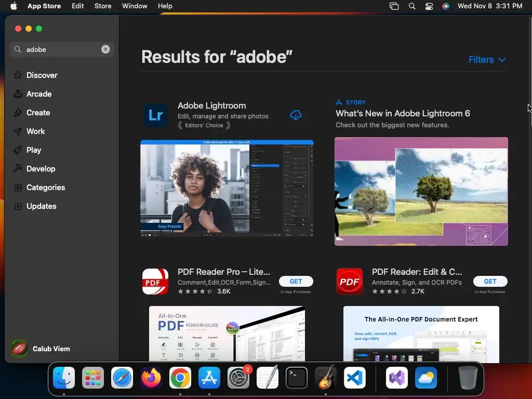532x399 pixels.
Task: Launch Visual Studio from the Dock
Action: point(396,378)
